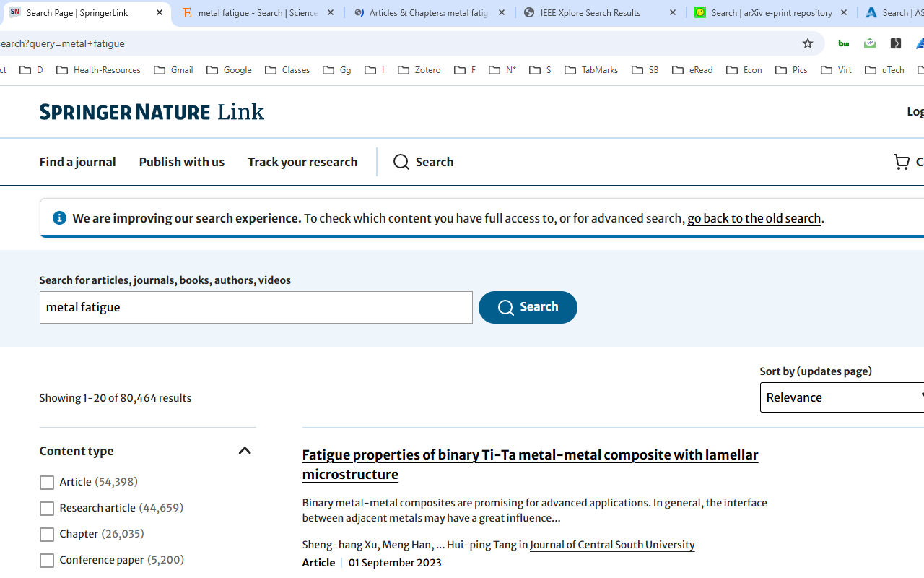Select the 'Showing 1-20 of 80,464 results' text
Screen dimensions: 924x578
pyautogui.click(x=115, y=398)
